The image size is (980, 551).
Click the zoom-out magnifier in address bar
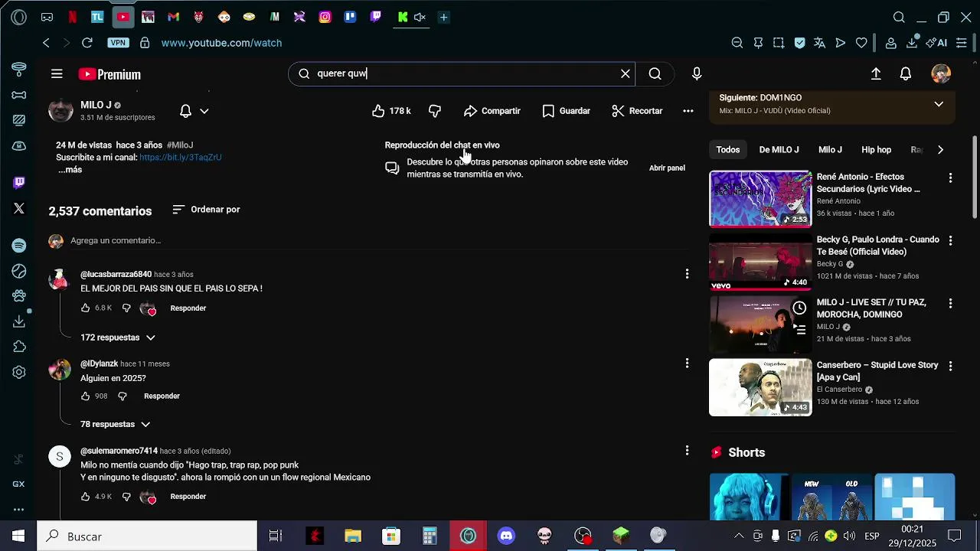pos(737,43)
